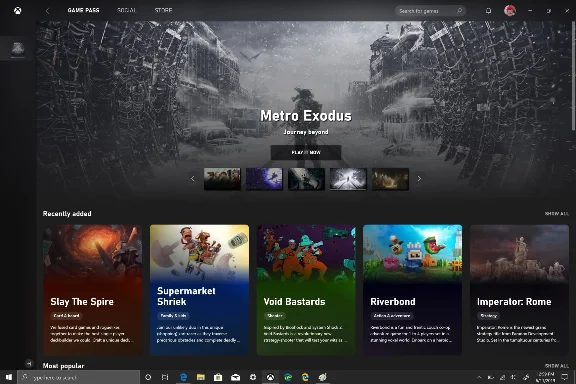Click Play It Now for Metro Exodus
This screenshot has height=384, width=576.
point(306,152)
